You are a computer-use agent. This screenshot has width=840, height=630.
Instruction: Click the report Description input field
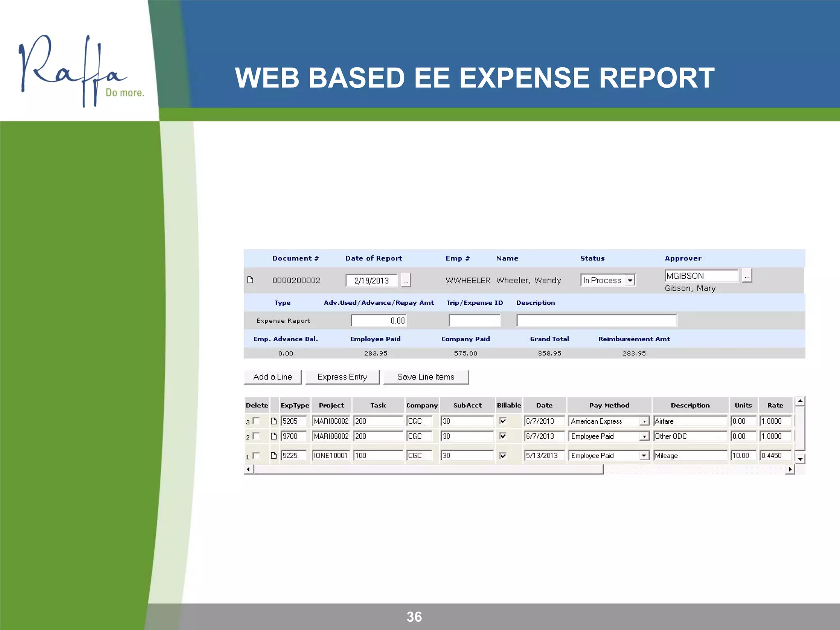(x=596, y=321)
